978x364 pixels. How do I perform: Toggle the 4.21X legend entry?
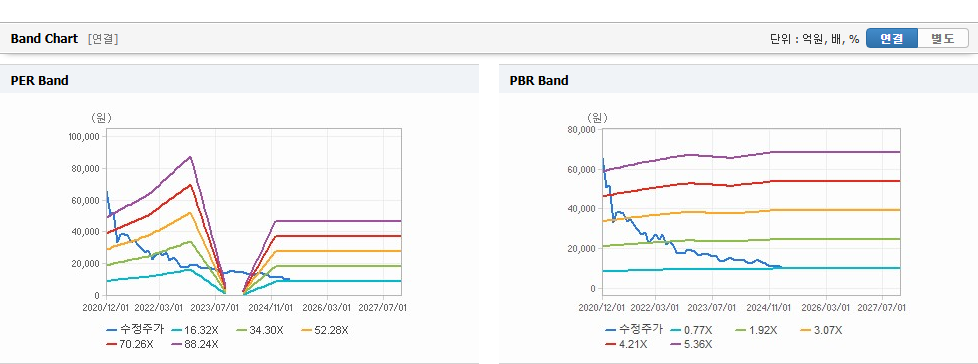tap(626, 344)
